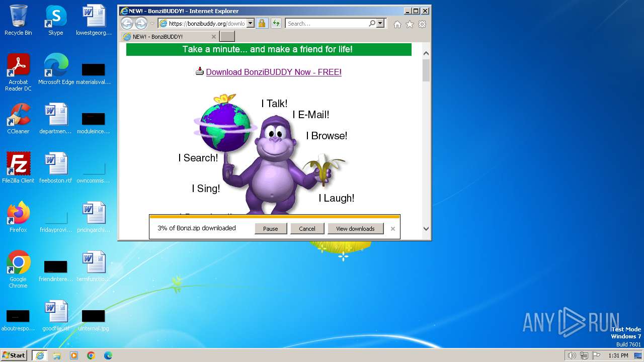Open Edge from the taskbar
Viewport: 644px width, 362px height.
pyautogui.click(x=108, y=355)
